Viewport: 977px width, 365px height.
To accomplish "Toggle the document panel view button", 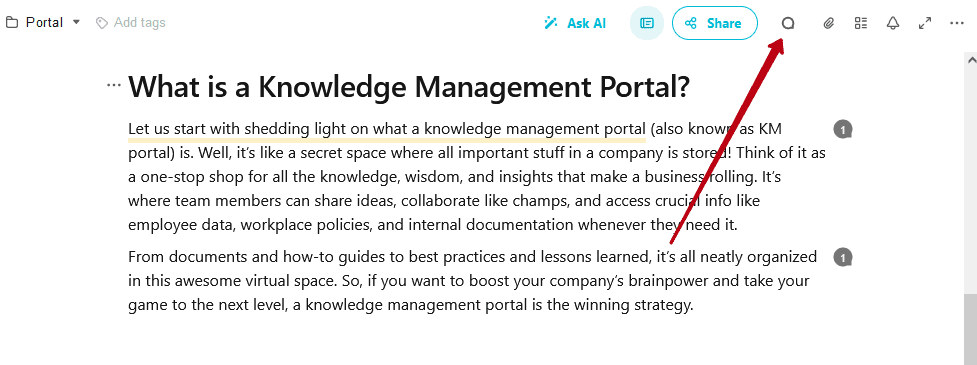I will tap(647, 23).
